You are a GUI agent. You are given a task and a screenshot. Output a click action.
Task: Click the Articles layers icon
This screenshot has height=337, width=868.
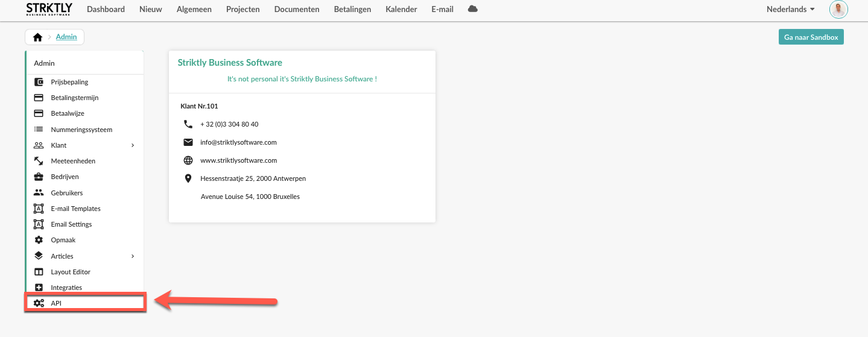pos(39,256)
